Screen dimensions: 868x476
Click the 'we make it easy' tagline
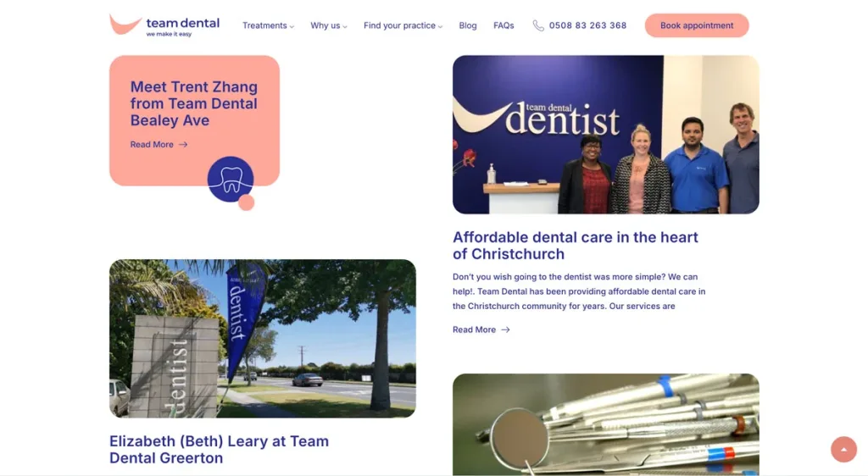pyautogui.click(x=169, y=34)
